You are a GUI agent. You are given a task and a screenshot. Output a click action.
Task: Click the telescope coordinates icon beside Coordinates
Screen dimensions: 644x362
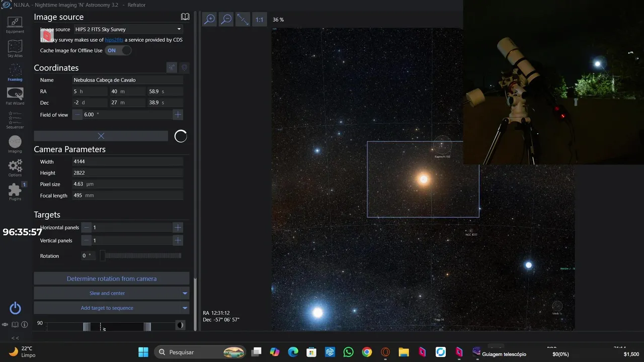tap(172, 67)
